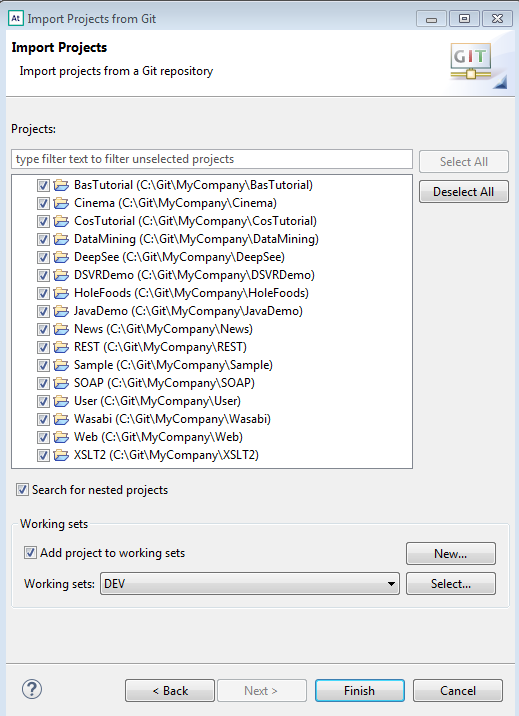The width and height of the screenshot is (519, 716).
Task: Go to previous page with Back
Action: (x=170, y=690)
